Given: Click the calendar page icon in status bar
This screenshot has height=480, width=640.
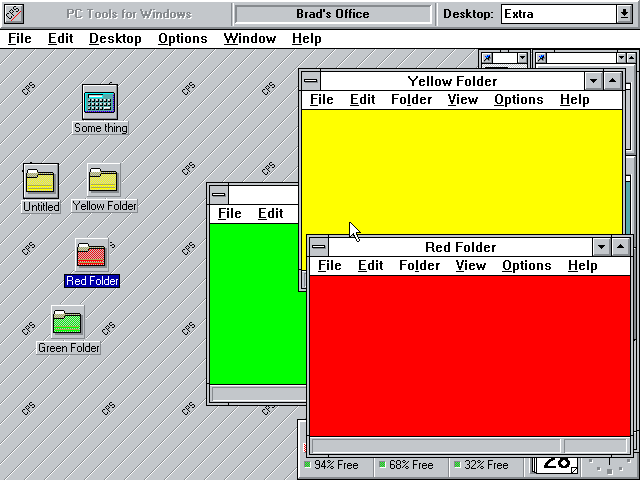Looking at the screenshot, I should [x=556, y=464].
